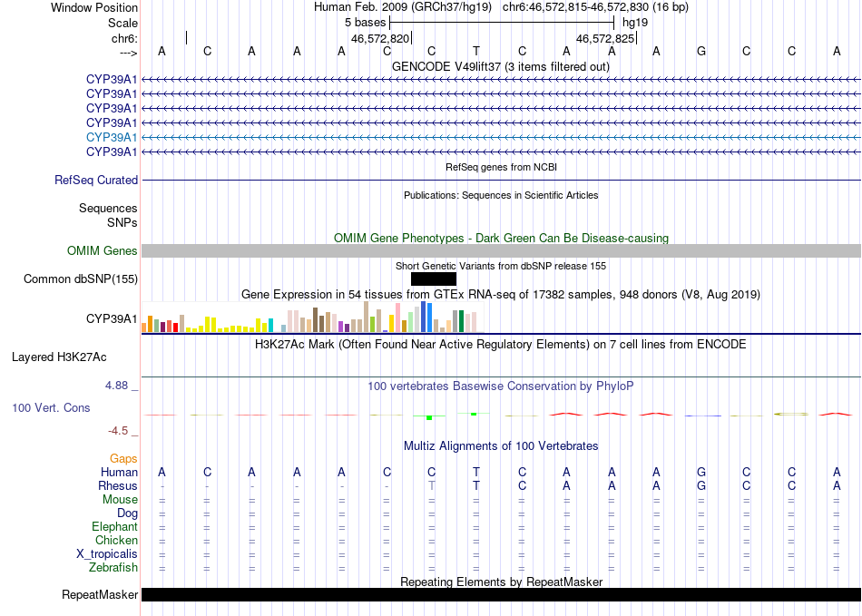Click the chr6:46,572,815-46,572,830 (16 bp) position text
Viewport: 862px width, 616px height.
(x=595, y=7)
